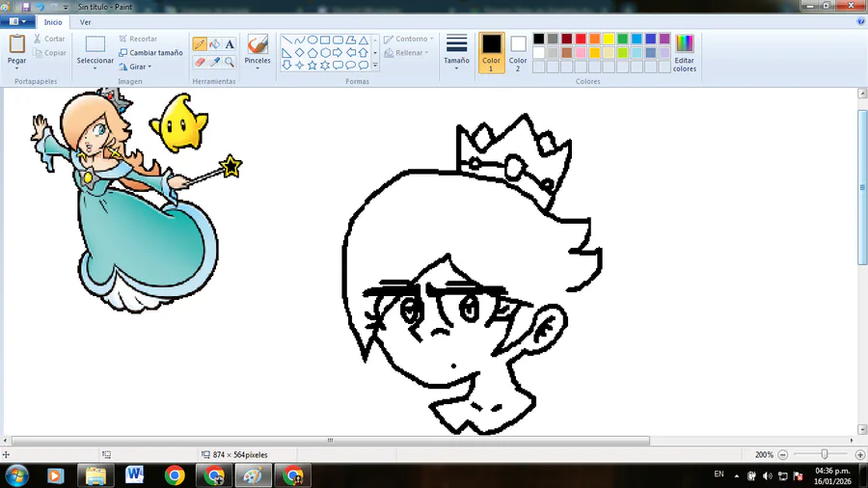
Task: Choose the straight Line shape
Action: click(286, 40)
